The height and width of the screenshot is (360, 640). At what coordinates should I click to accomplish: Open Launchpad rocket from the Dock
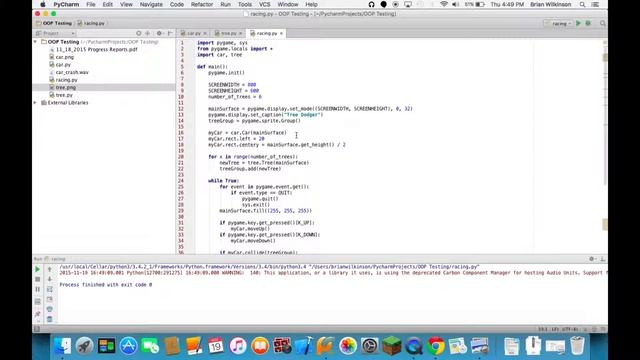[84, 346]
